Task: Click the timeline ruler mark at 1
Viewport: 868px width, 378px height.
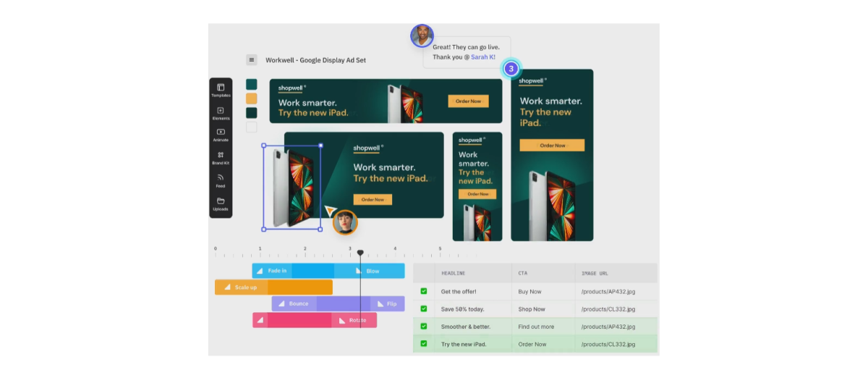Action: click(x=260, y=249)
